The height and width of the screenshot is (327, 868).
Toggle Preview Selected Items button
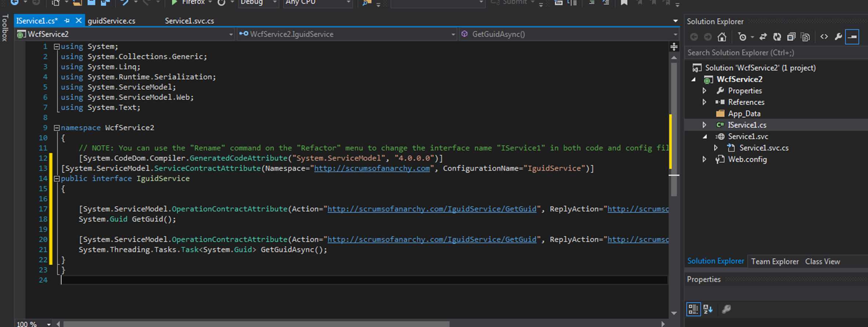click(852, 37)
